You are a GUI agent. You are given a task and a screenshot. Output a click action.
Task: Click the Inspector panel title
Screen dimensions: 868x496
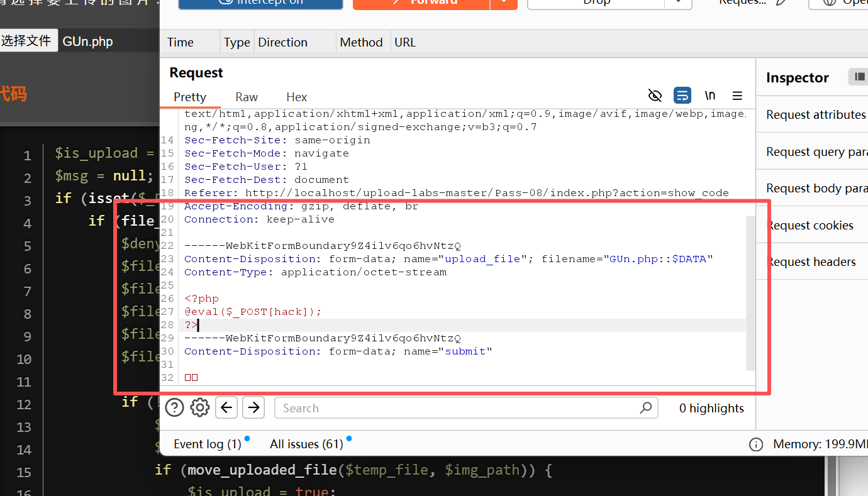798,77
